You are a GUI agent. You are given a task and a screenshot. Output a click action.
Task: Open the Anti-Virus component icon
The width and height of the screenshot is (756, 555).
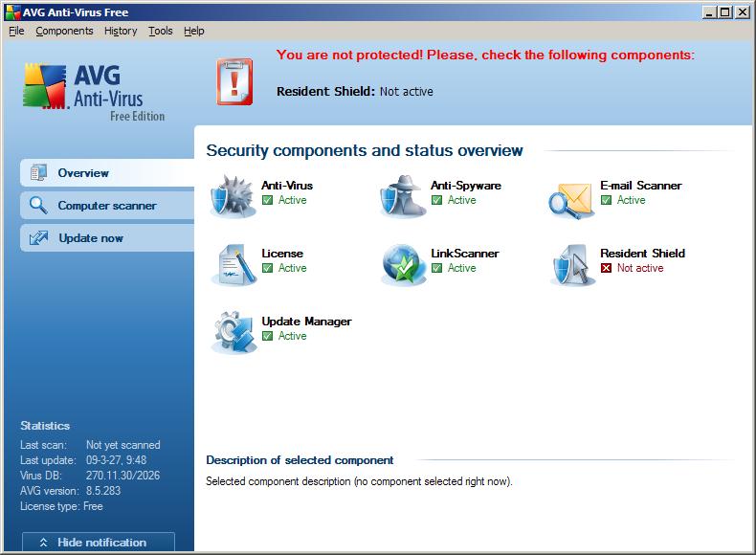click(x=233, y=197)
